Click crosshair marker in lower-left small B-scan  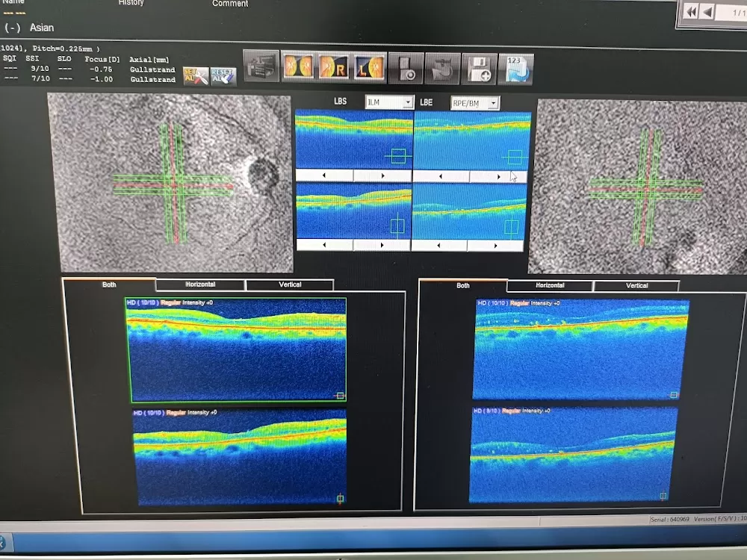pos(397,225)
